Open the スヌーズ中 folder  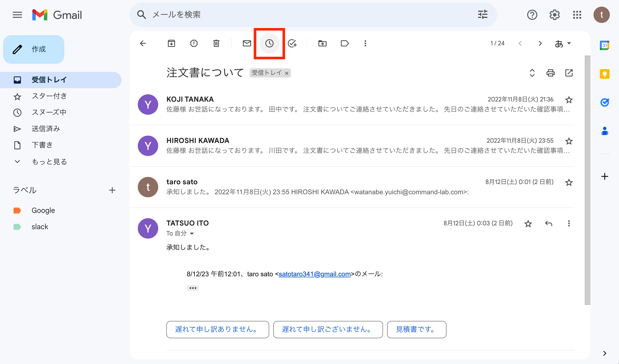tap(61, 112)
